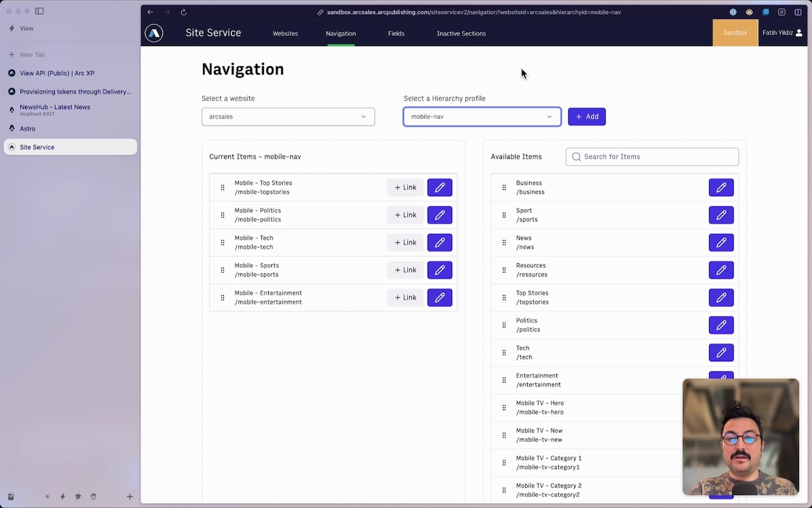The width and height of the screenshot is (812, 508).
Task: Click the Sandbox environment button
Action: tap(735, 32)
